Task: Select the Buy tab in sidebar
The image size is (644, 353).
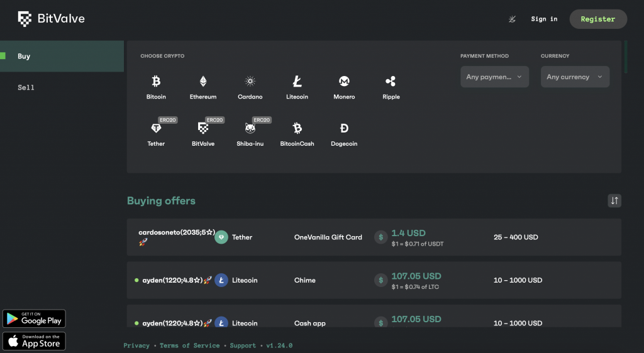Action: pyautogui.click(x=62, y=56)
